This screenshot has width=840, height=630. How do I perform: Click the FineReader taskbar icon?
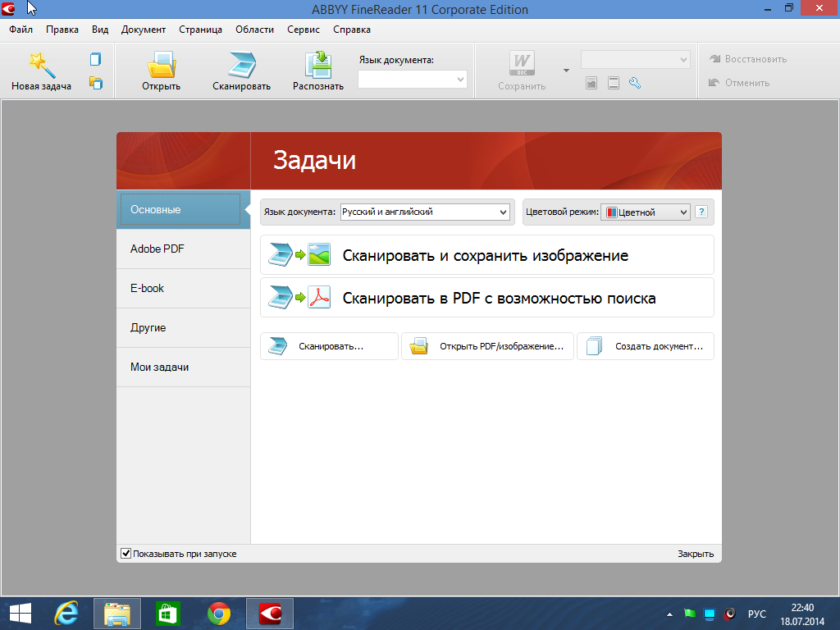tap(270, 614)
